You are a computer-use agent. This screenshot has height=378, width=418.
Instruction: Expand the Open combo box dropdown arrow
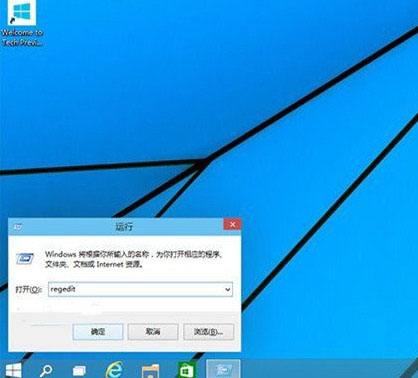click(228, 289)
